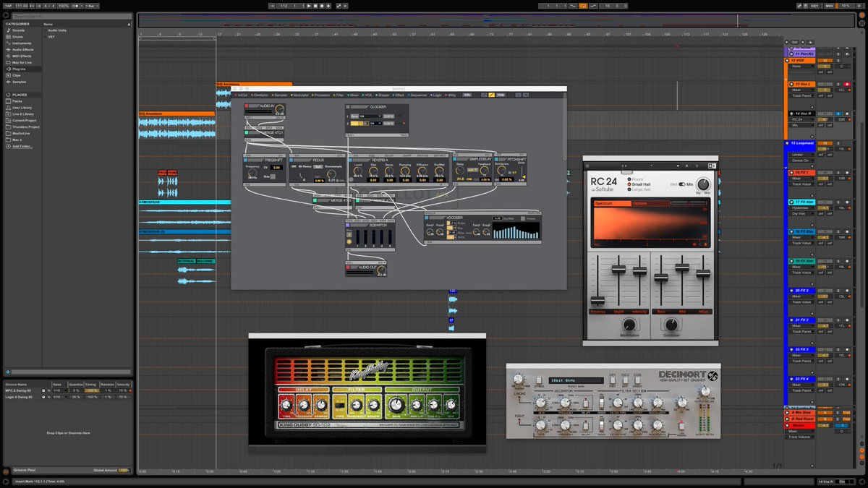Click the tempo field showing 111.00
Viewport: 868px width, 488px height.
21,6
